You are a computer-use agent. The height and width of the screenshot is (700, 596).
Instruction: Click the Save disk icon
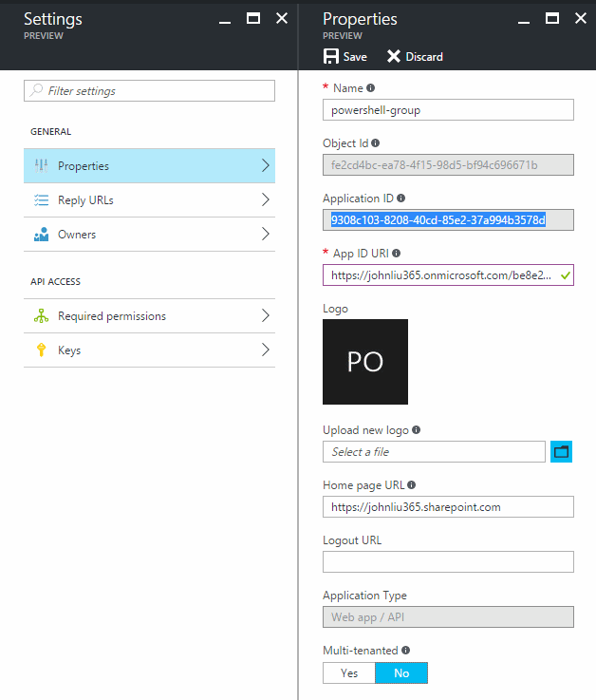tap(331, 57)
